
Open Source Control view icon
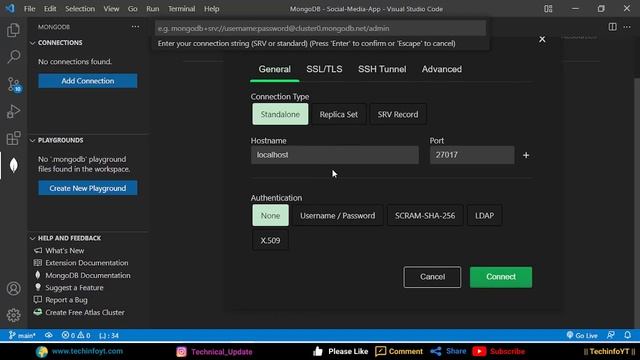pos(13,84)
